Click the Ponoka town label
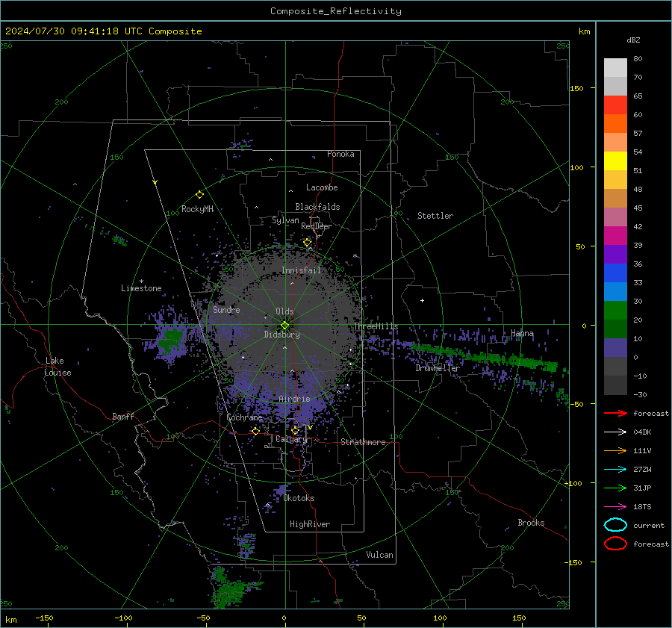Viewport: 672px width, 628px height. pyautogui.click(x=340, y=154)
